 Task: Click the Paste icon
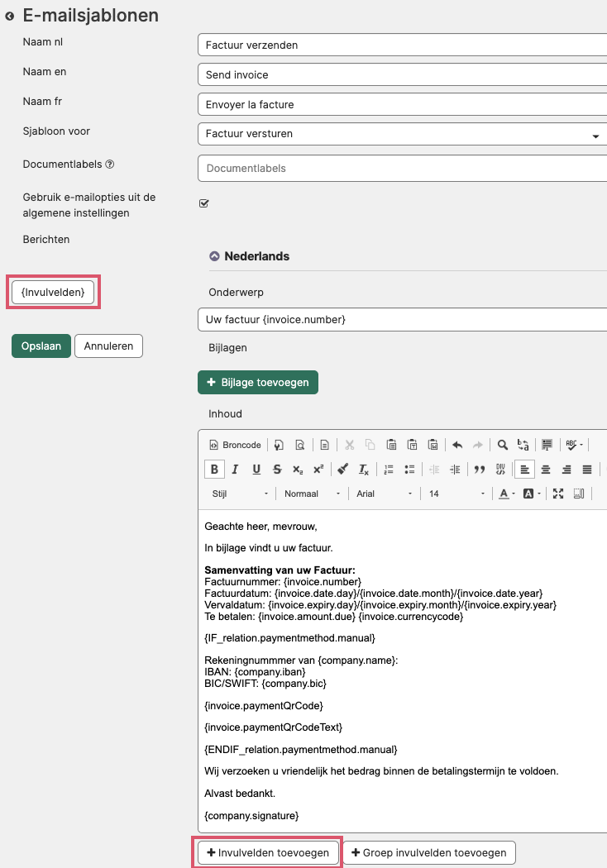click(x=391, y=445)
